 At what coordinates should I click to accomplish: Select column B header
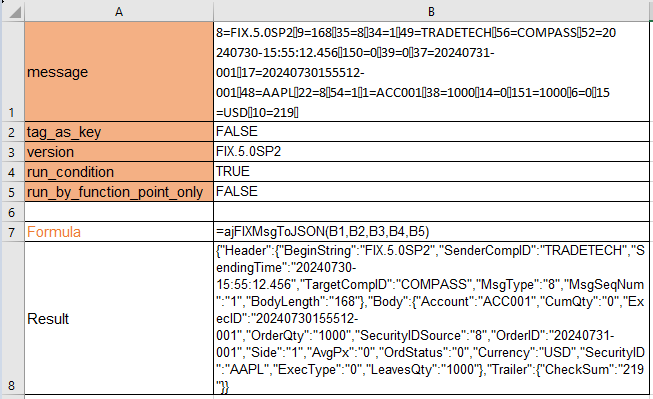[431, 12]
